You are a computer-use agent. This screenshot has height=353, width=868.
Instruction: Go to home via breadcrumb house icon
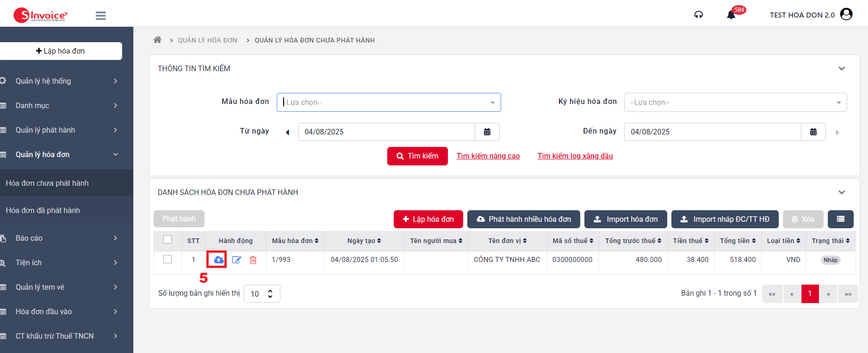[x=157, y=40]
